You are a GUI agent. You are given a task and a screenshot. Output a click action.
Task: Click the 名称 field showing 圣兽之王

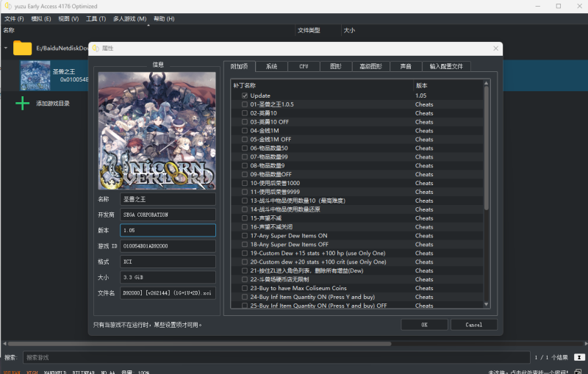tap(168, 199)
